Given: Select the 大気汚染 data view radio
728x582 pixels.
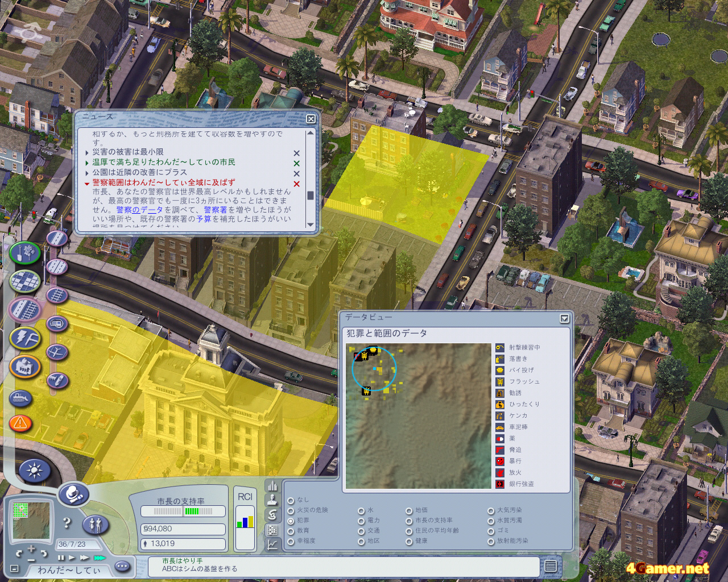Looking at the screenshot, I should (491, 510).
